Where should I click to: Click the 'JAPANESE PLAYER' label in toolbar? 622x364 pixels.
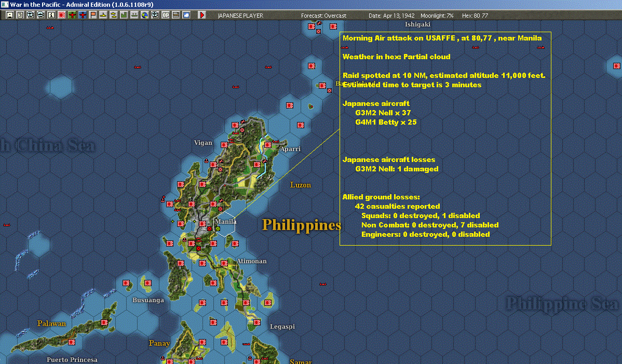pos(240,16)
